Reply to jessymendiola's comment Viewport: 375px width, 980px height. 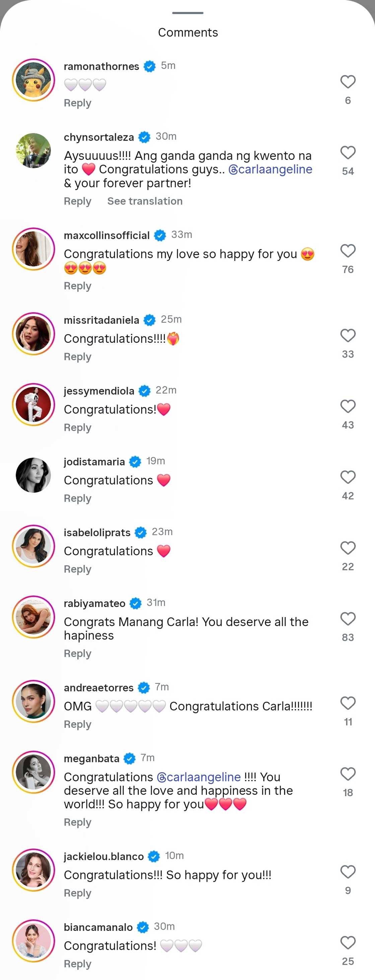click(x=77, y=427)
